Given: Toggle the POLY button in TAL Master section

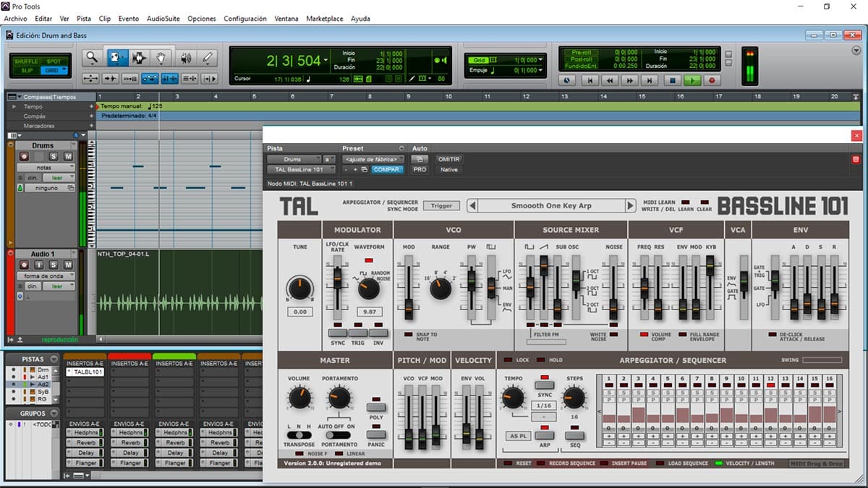Looking at the screenshot, I should (x=375, y=408).
